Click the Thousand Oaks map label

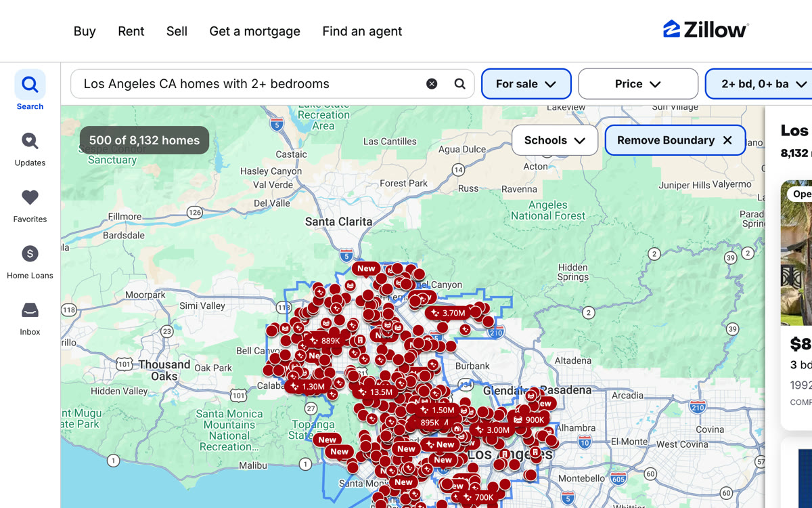[x=164, y=370]
